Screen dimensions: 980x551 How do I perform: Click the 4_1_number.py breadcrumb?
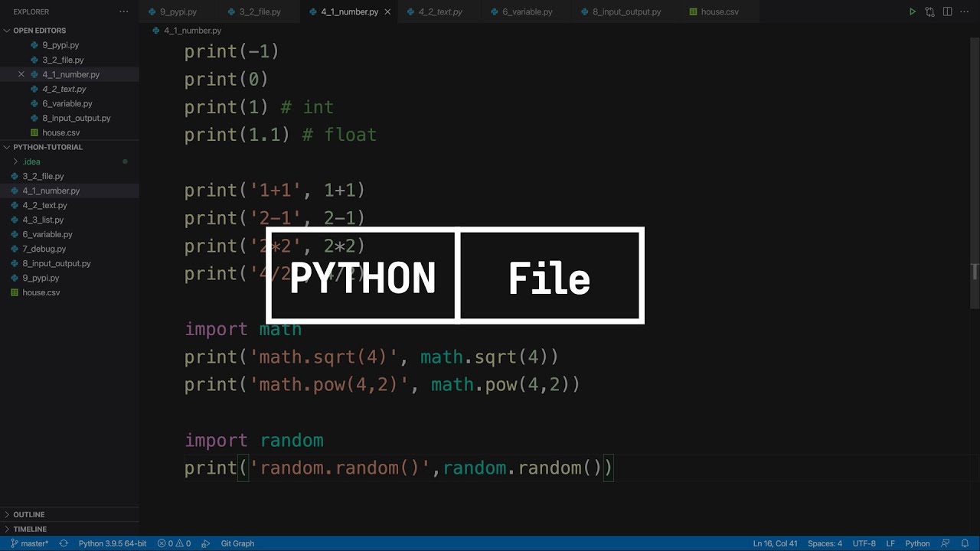click(x=192, y=31)
